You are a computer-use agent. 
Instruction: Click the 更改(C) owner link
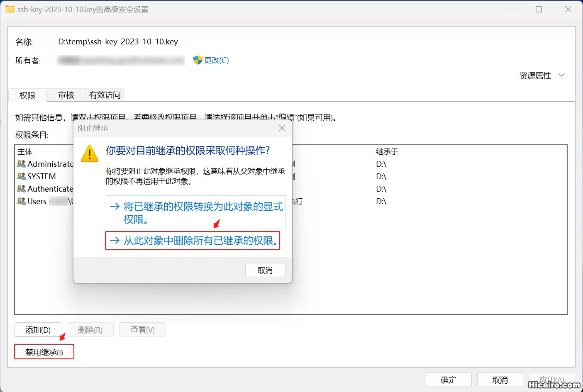tap(216, 60)
